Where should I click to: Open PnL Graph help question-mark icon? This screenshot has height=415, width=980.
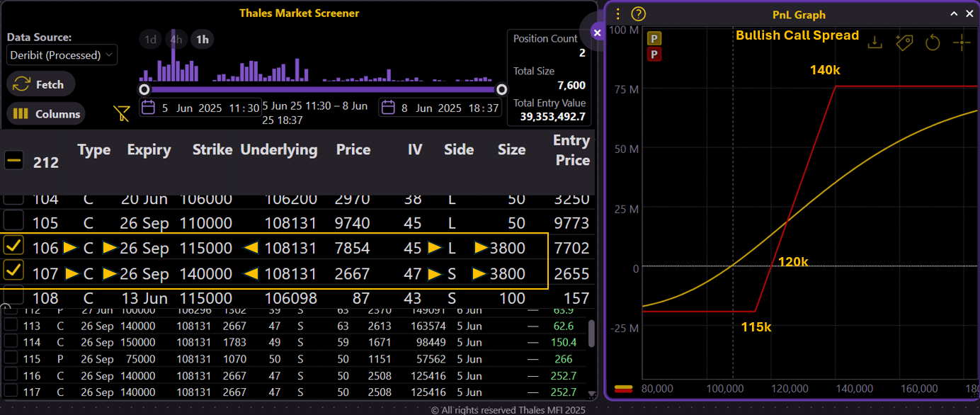click(639, 14)
